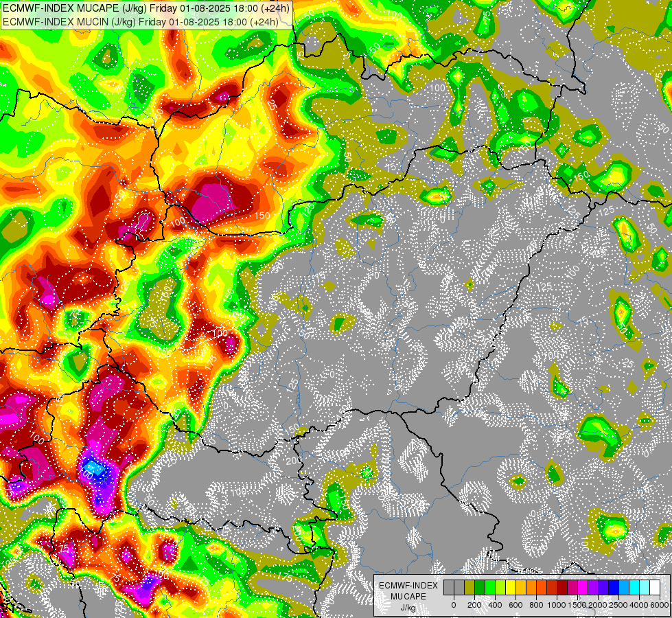Image resolution: width=672 pixels, height=618 pixels.
Task: Click the legend's ECMWF-INDEX label
Action: [x=408, y=586]
